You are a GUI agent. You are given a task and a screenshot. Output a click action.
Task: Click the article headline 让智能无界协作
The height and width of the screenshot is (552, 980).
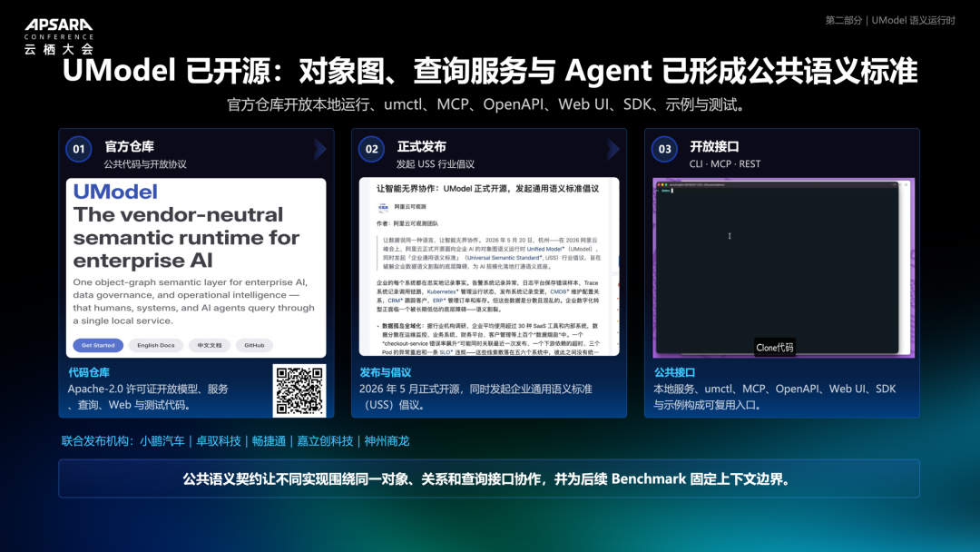click(x=488, y=188)
